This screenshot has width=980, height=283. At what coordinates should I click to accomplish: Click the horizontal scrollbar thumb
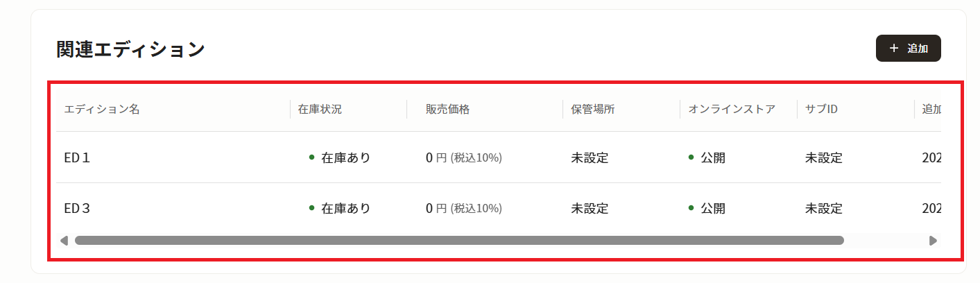(x=459, y=241)
